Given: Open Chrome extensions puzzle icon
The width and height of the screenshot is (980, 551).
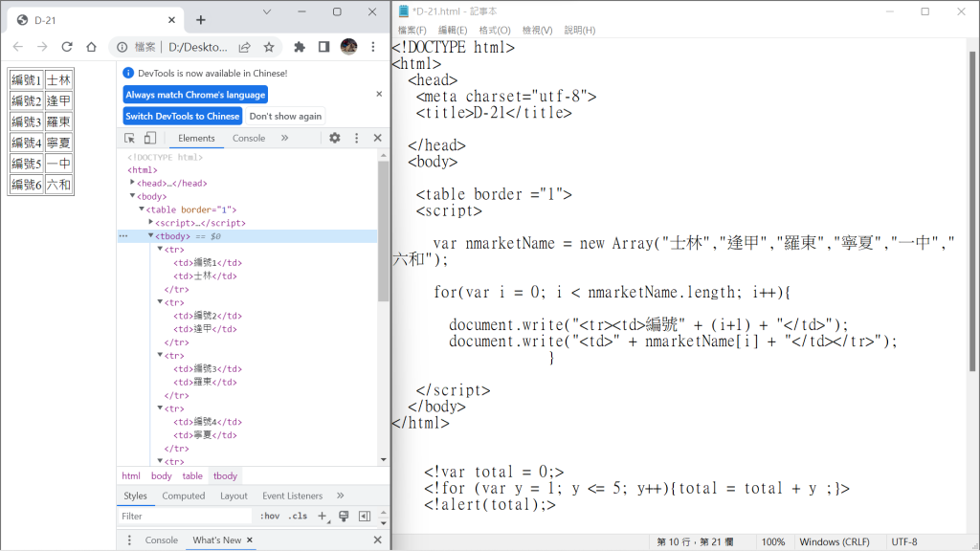Looking at the screenshot, I should (x=300, y=47).
